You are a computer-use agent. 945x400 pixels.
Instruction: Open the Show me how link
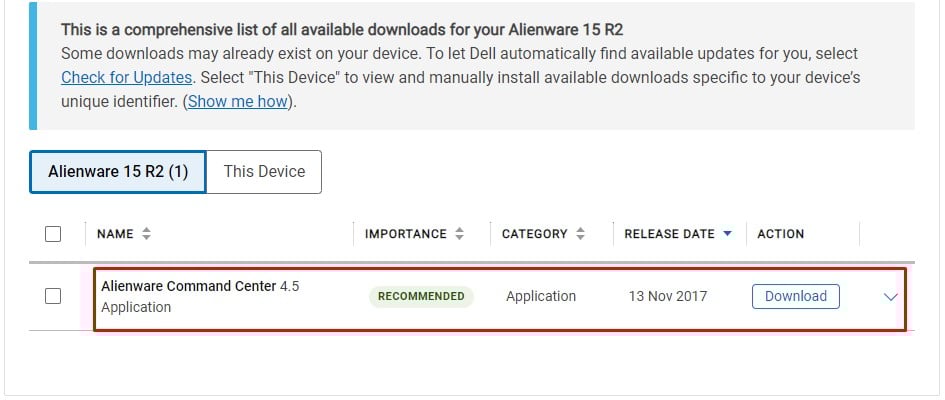[x=237, y=102]
